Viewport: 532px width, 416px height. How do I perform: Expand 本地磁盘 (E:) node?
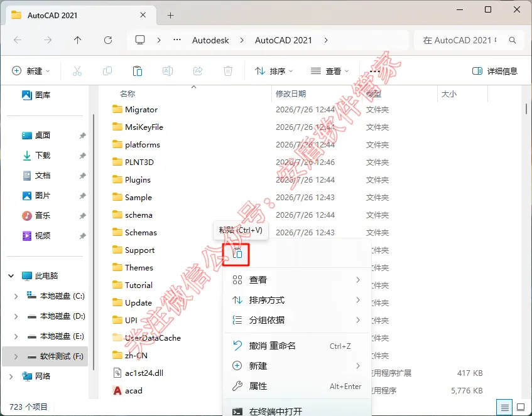pyautogui.click(x=16, y=336)
